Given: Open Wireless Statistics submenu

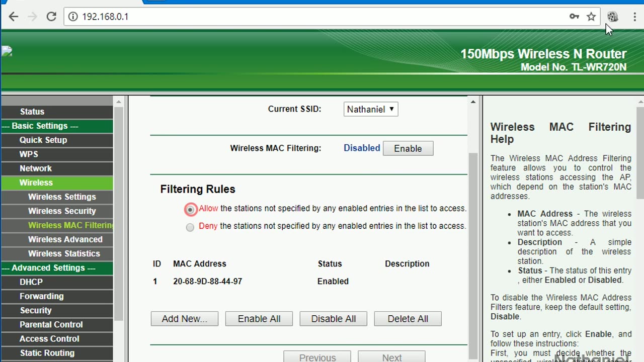Looking at the screenshot, I should (x=57, y=253).
